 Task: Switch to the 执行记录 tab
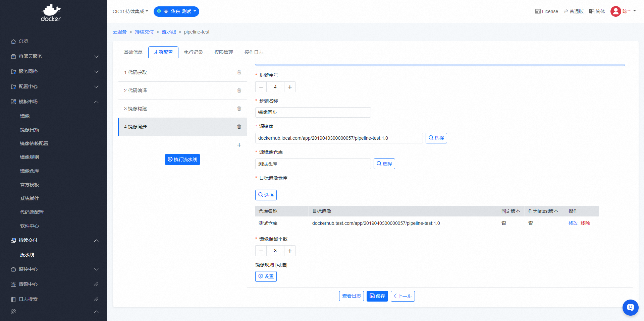point(194,52)
